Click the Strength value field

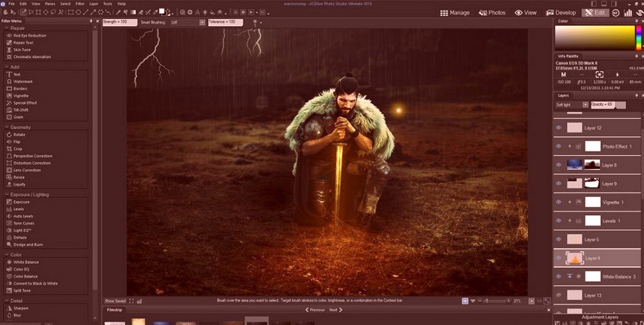(x=120, y=22)
